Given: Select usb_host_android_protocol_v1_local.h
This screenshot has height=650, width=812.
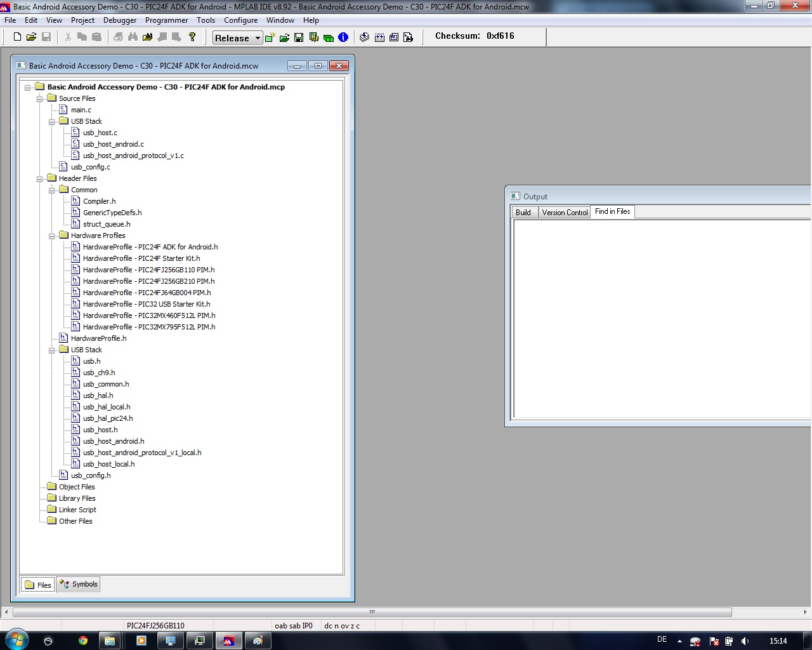Looking at the screenshot, I should (142, 453).
